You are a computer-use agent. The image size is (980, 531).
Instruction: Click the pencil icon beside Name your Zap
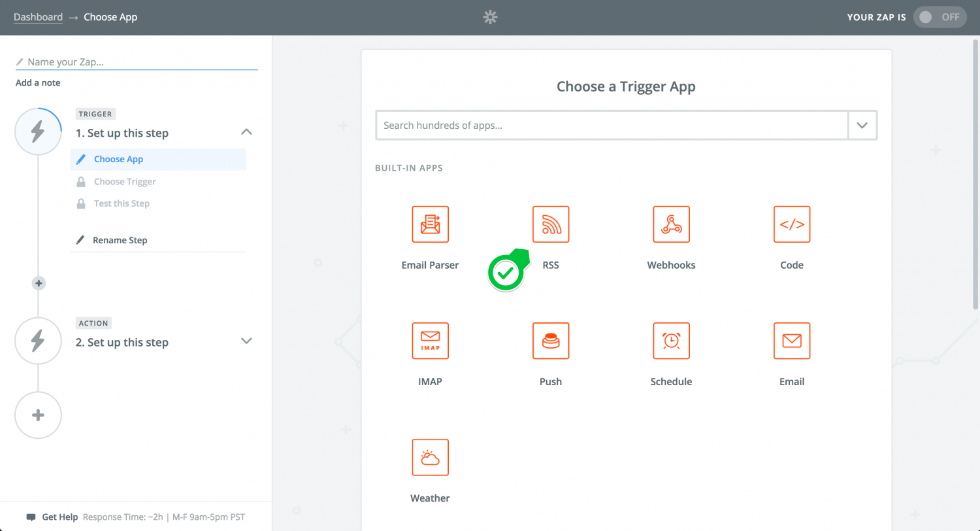pos(20,62)
